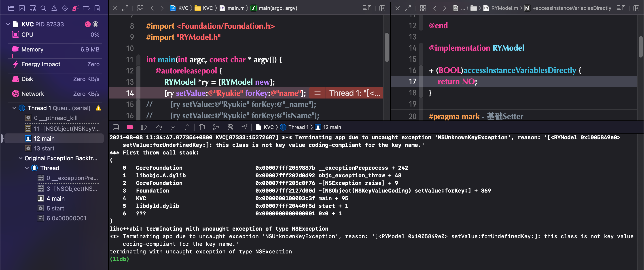
Task: Open the Breakpoint navigator icon
Action: [x=86, y=8]
